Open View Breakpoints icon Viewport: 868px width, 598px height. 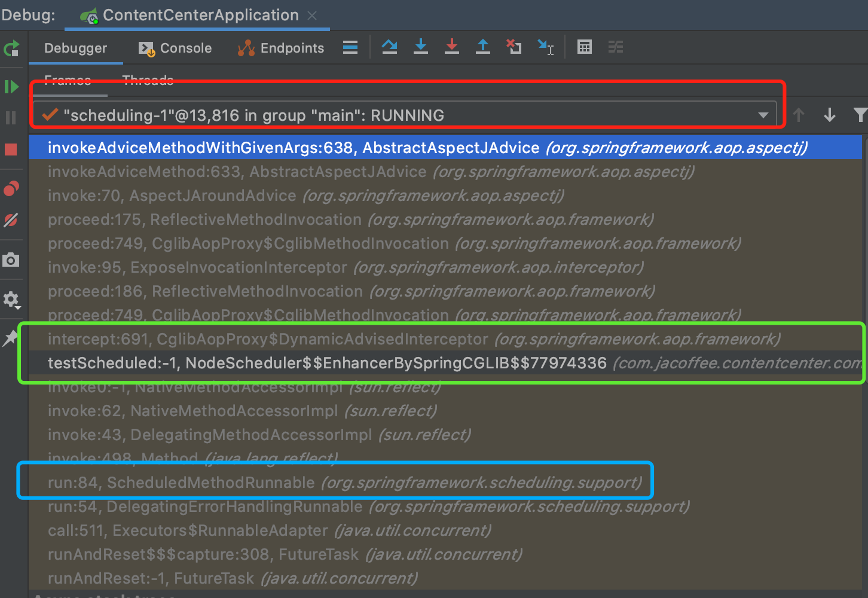[x=11, y=189]
